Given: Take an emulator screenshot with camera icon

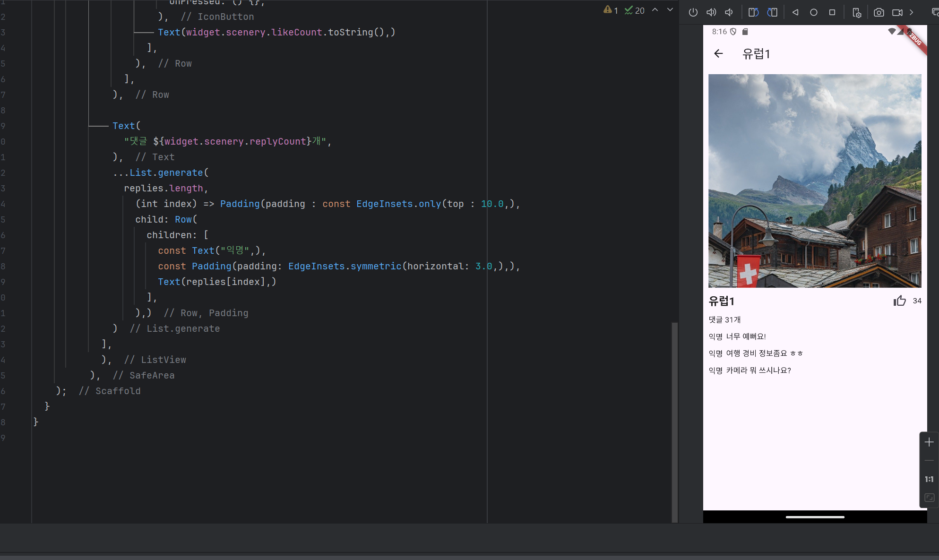Looking at the screenshot, I should 879,12.
